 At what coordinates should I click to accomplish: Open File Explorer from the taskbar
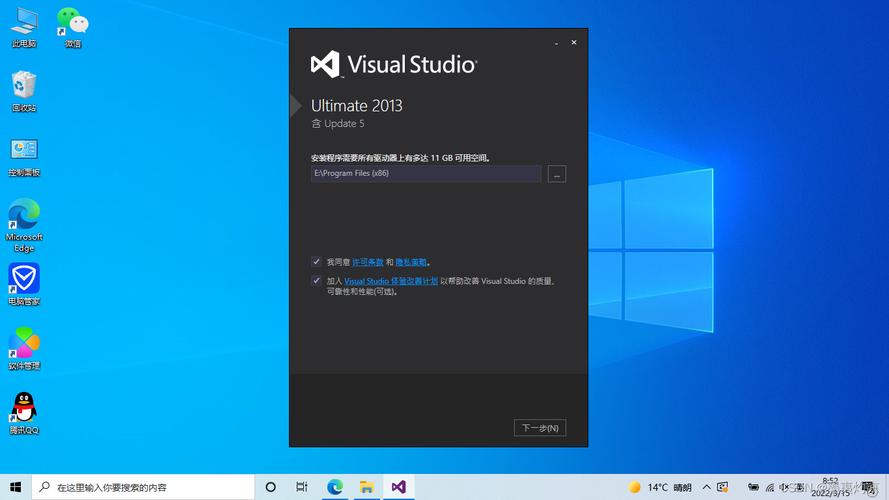(367, 487)
